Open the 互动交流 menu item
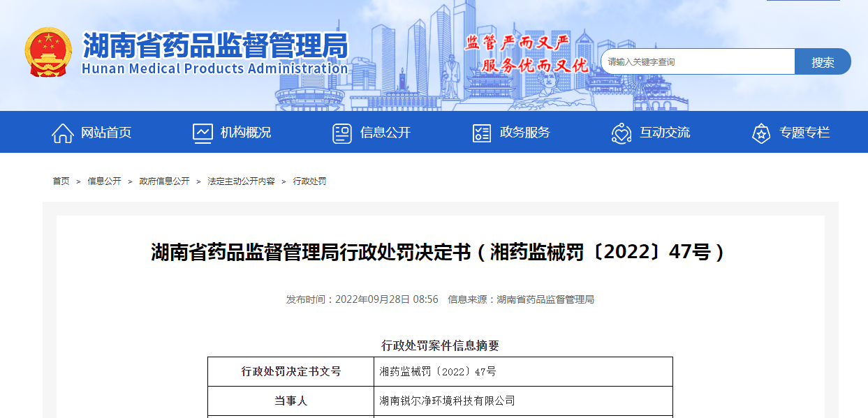Screen dimensions: 868x418 coord(665,133)
